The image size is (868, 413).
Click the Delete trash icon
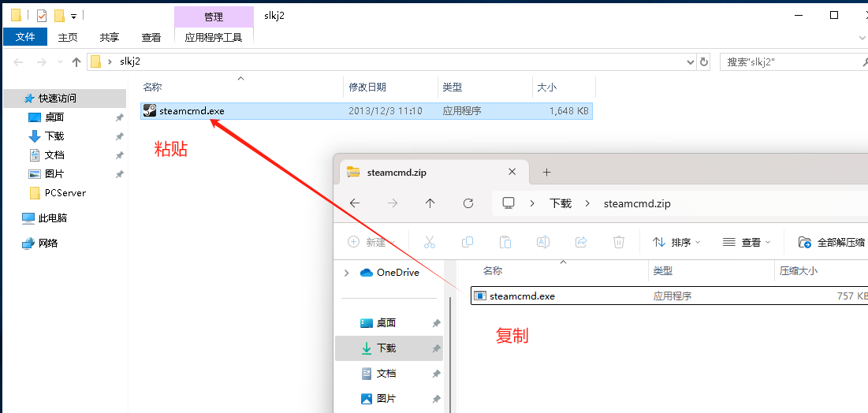[x=619, y=242]
